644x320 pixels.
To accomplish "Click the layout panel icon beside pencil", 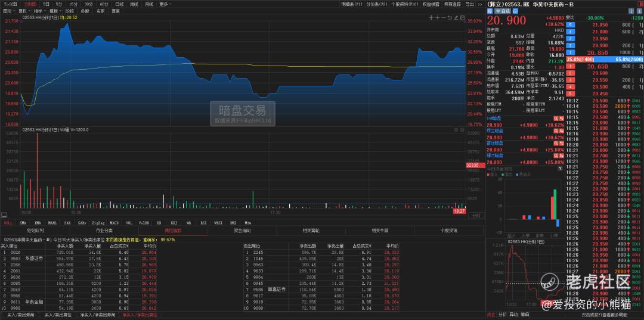I will click(x=462, y=18).
